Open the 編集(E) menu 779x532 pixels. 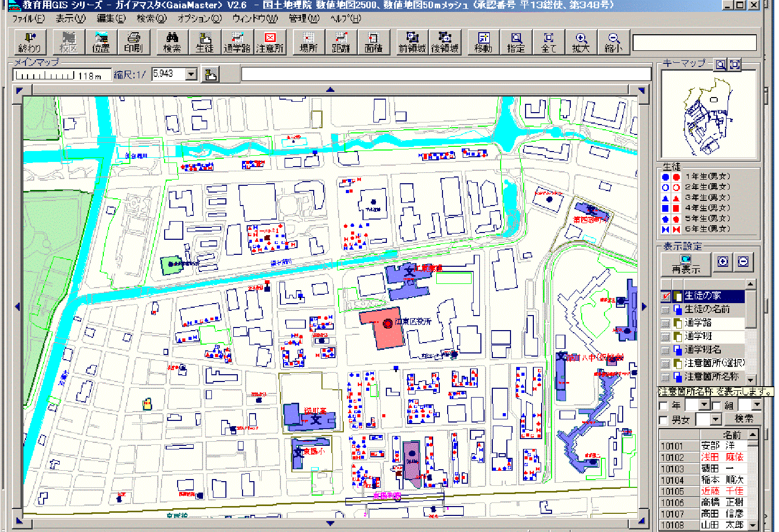(111, 19)
